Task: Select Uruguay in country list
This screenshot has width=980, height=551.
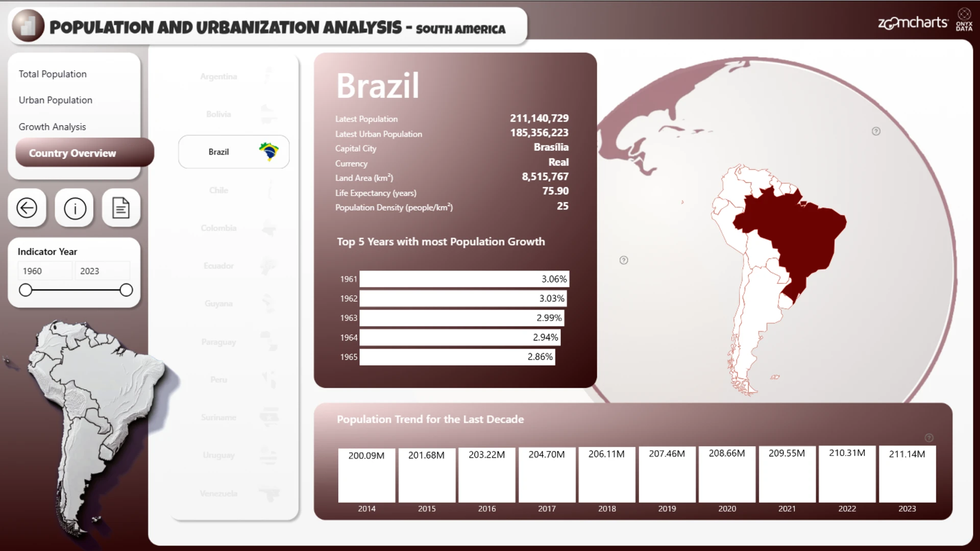Action: [x=234, y=455]
